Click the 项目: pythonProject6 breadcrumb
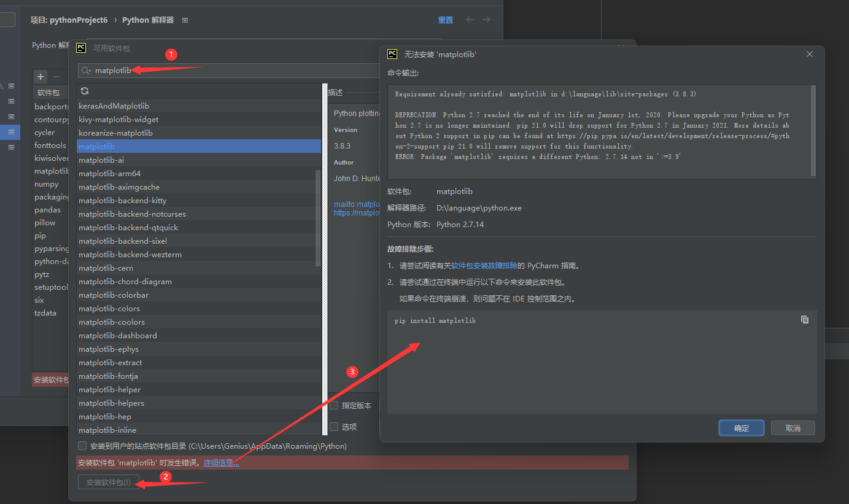This screenshot has height=504, width=849. click(69, 20)
